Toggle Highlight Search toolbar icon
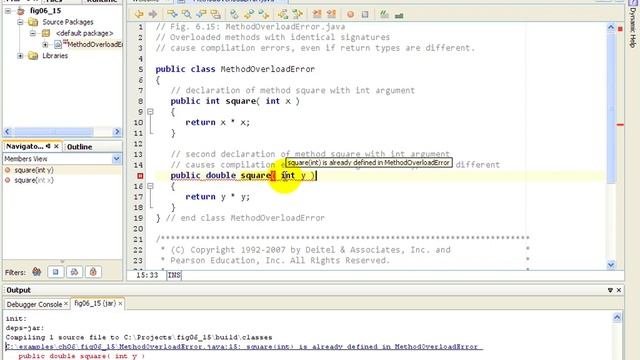This screenshot has width=640, height=360. click(216, 14)
